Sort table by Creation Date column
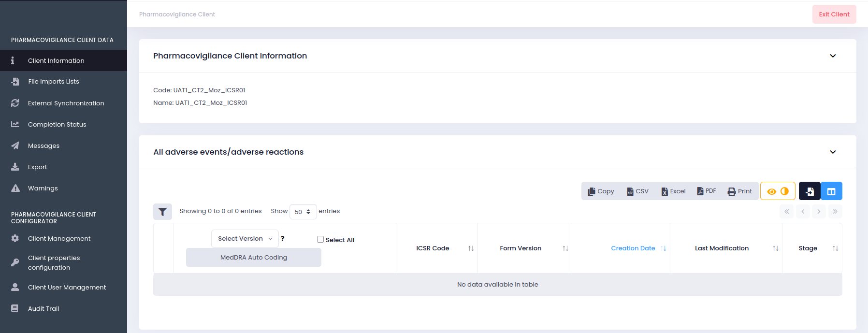 point(633,248)
